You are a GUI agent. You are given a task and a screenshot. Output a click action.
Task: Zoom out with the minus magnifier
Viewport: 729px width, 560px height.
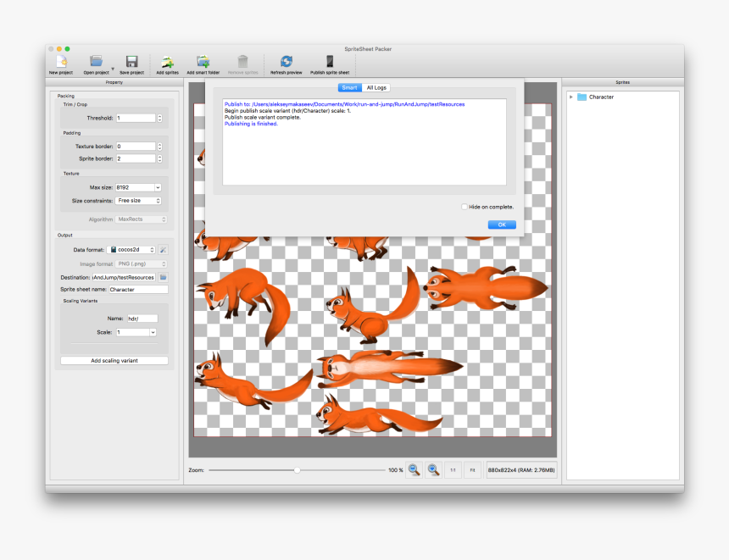(x=414, y=469)
